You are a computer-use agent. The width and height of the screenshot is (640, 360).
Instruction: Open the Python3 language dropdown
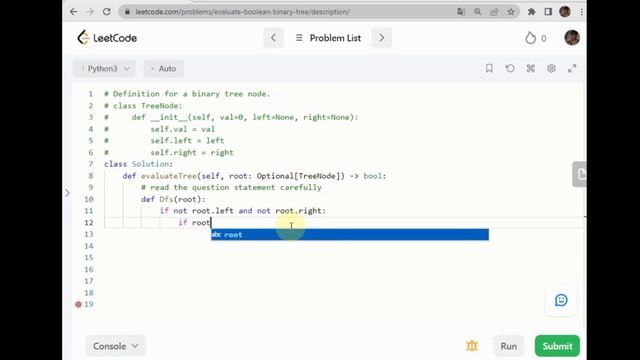(x=104, y=69)
